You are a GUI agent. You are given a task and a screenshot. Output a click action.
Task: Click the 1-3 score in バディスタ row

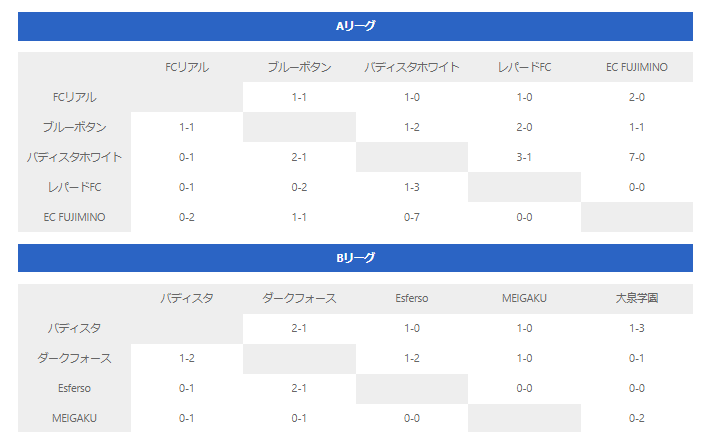(x=637, y=328)
